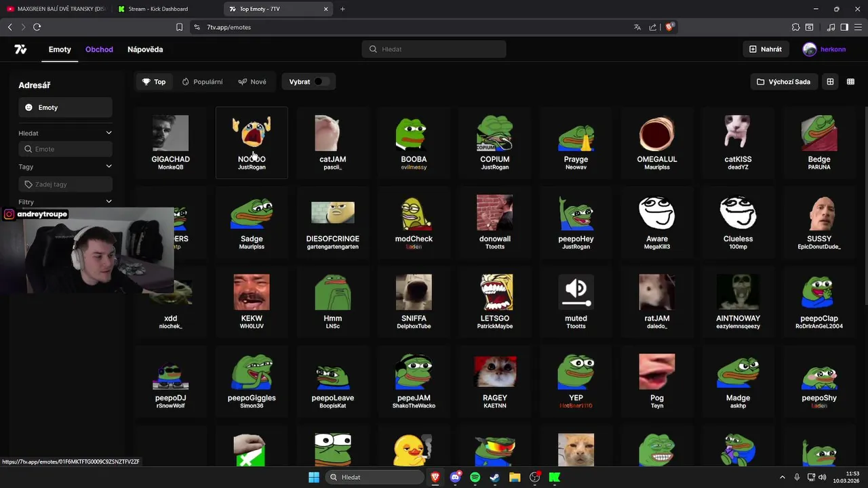Screen dimensions: 868x488
Task: Open the COPIUM emote
Action: (x=495, y=143)
